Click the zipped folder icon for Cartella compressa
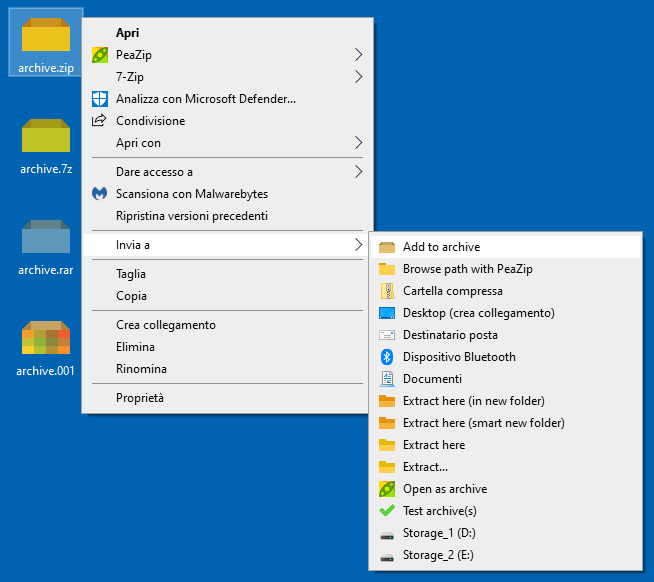 387,291
